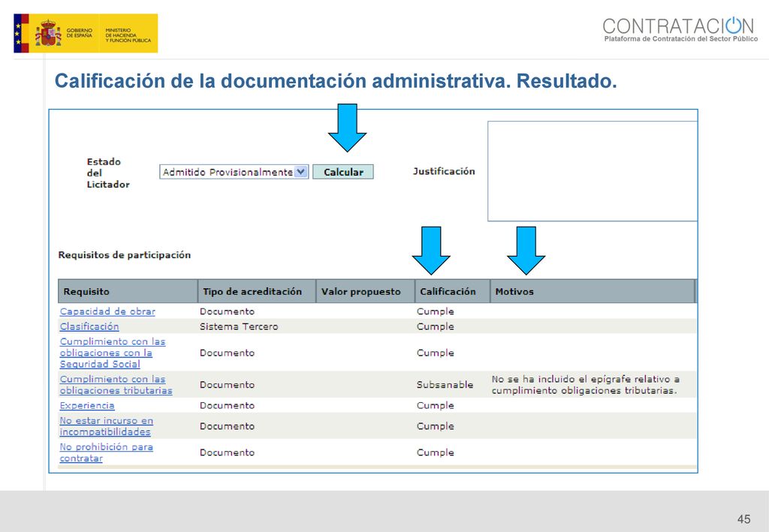
Task: Click Cumple in No prohibición para contratar row
Action: coord(436,452)
